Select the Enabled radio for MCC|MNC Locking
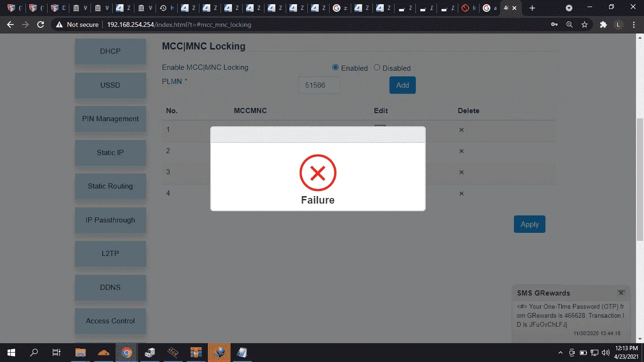The height and width of the screenshot is (362, 644). point(336,67)
